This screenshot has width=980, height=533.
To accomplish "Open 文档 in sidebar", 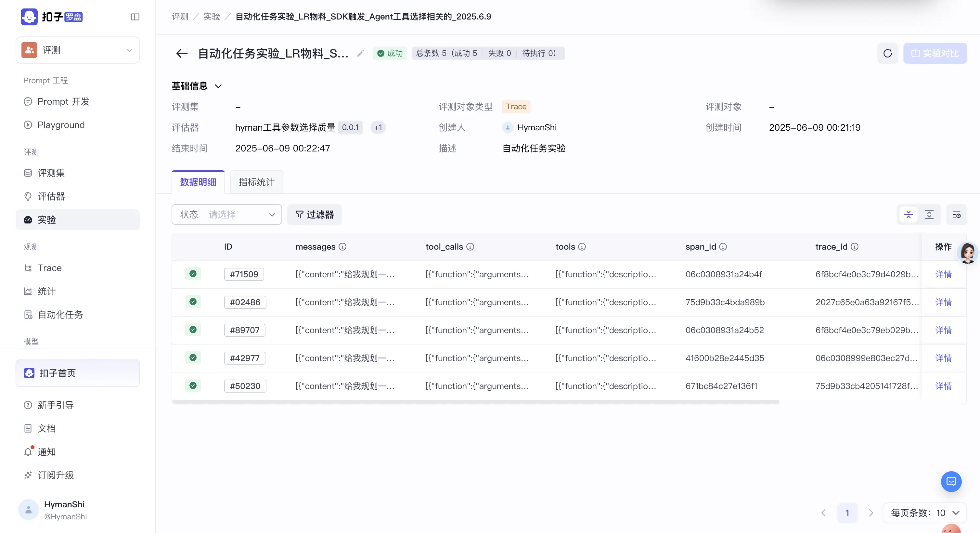I will pos(78,428).
